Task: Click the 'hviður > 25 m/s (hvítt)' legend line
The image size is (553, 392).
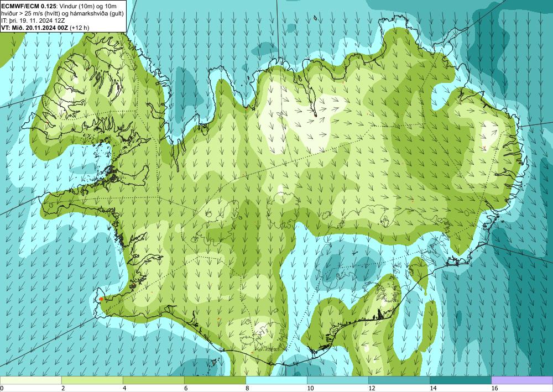Action: [x=30, y=13]
